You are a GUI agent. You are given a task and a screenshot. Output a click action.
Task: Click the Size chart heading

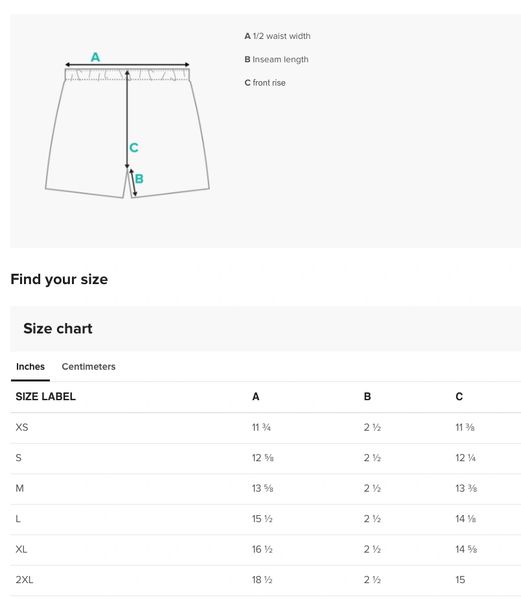click(x=58, y=328)
